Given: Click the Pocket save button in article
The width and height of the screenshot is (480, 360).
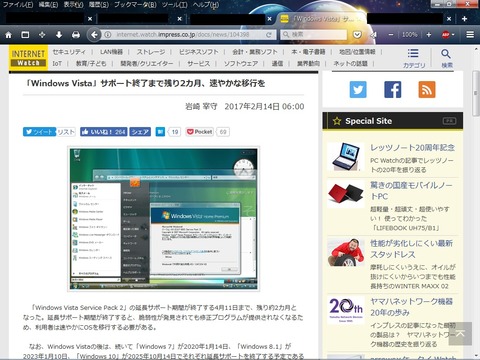Looking at the screenshot, I should [200, 132].
